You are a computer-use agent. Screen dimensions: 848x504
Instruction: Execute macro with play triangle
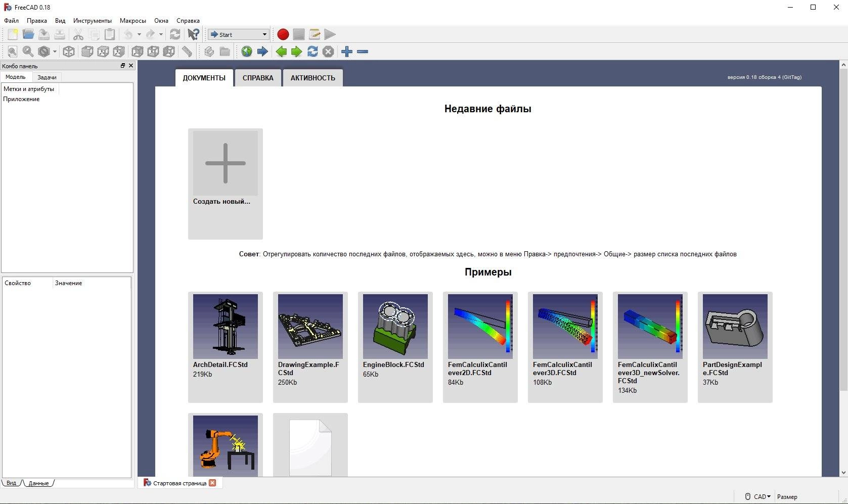coord(330,34)
